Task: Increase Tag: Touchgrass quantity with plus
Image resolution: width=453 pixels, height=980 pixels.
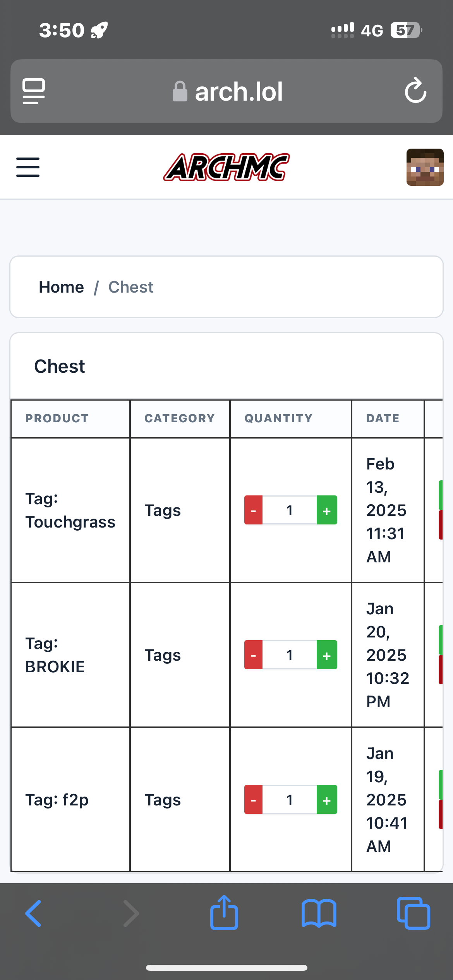Action: click(x=327, y=510)
